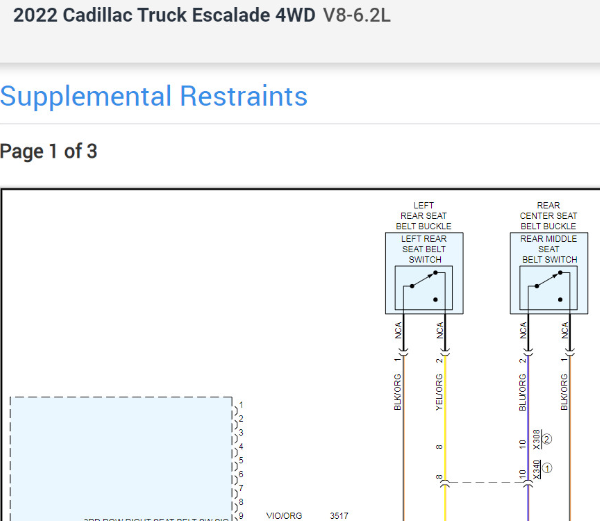Click pin 9 on the module connector

tap(241, 516)
